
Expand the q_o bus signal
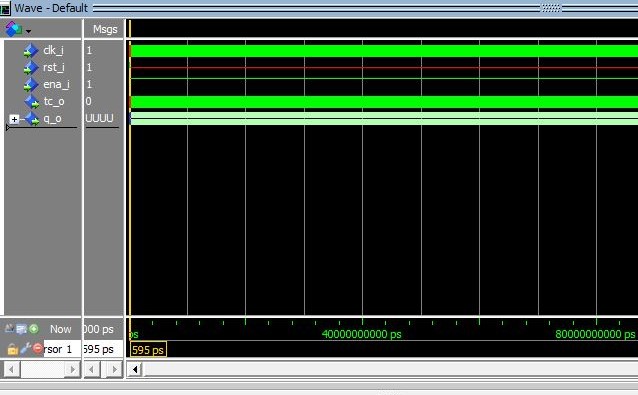click(14, 119)
